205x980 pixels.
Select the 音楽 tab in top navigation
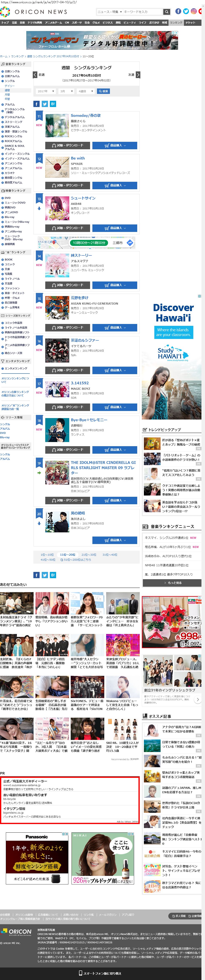[22, 23]
